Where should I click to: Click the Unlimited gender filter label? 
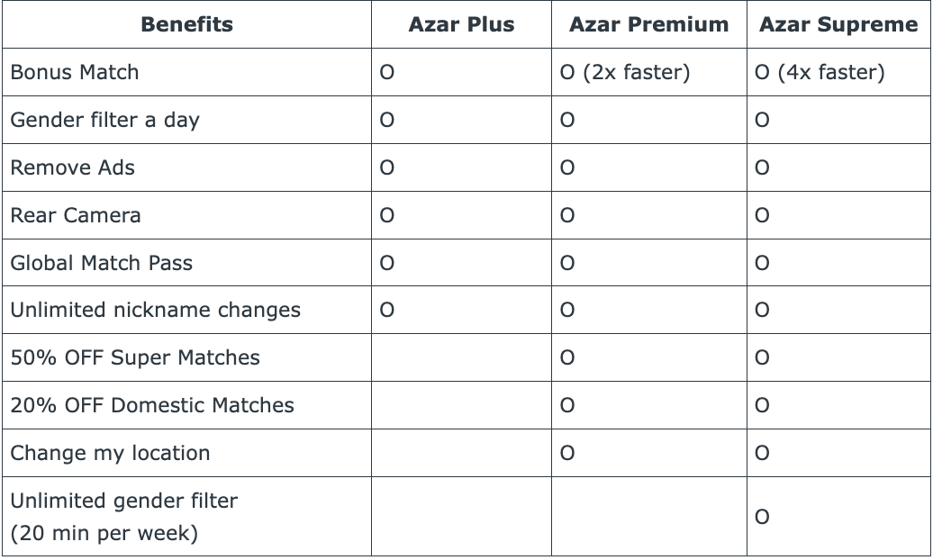(x=124, y=501)
